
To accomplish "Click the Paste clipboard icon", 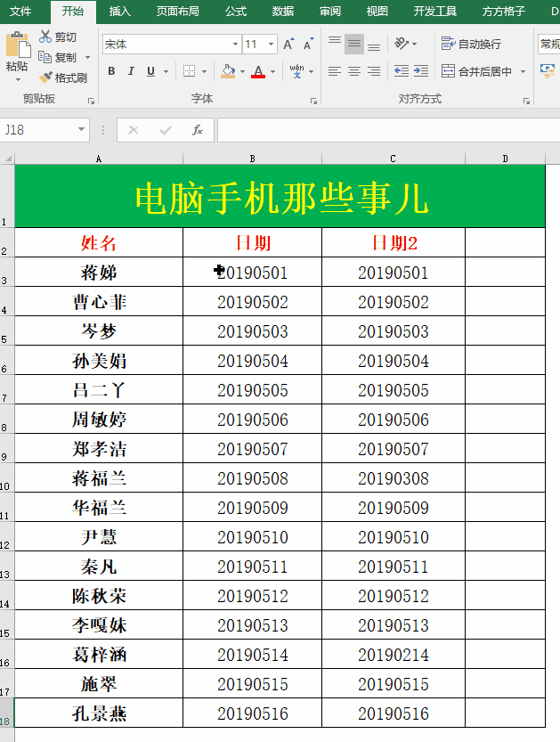I will (x=18, y=45).
